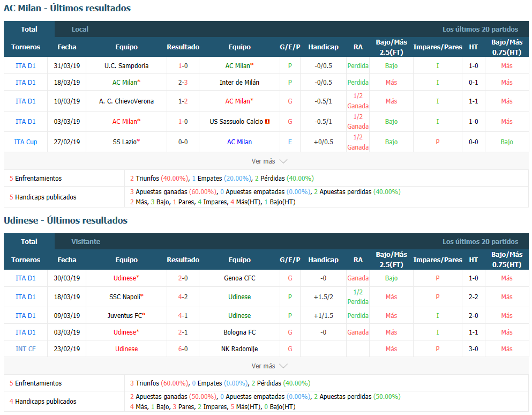Open ITA D1 league link for 31/03/19 match
The image size is (532, 415).
point(25,66)
